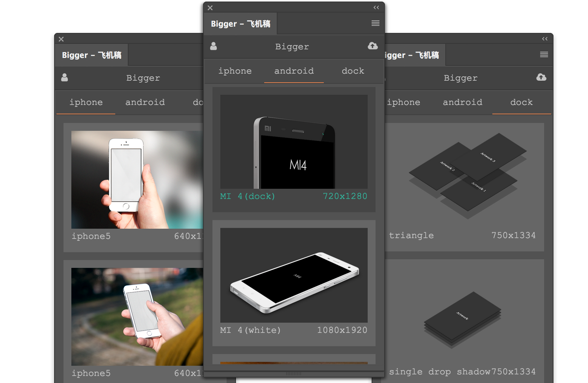Collapse the right panel using double-arrow icon
The image size is (588, 383).
545,39
